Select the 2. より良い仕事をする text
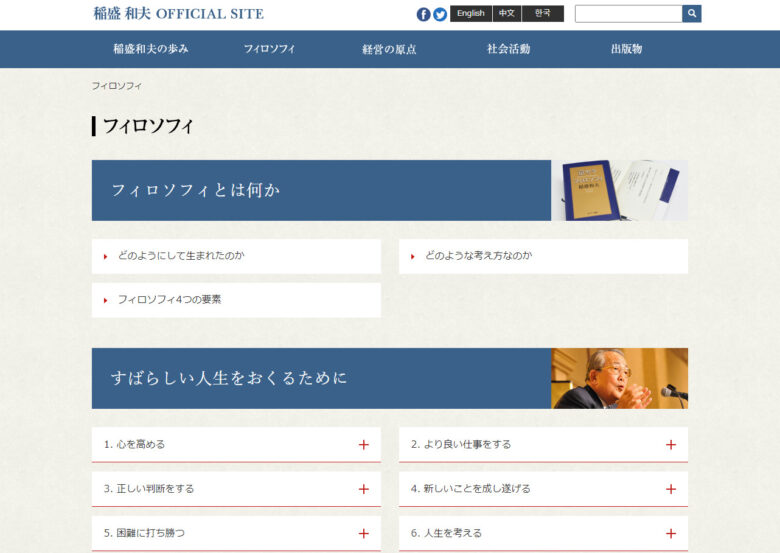780x553 pixels. tap(461, 444)
